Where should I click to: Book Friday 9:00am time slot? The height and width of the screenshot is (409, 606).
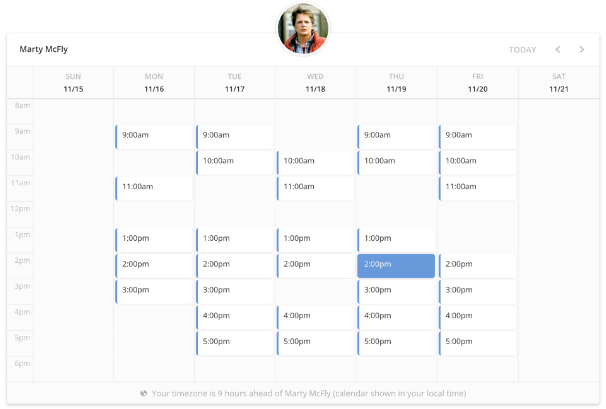pos(478,137)
